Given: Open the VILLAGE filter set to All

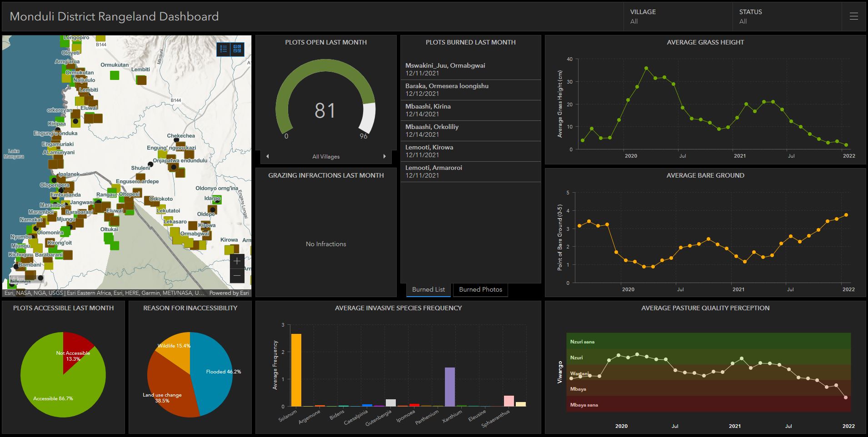Looking at the screenshot, I should click(677, 16).
